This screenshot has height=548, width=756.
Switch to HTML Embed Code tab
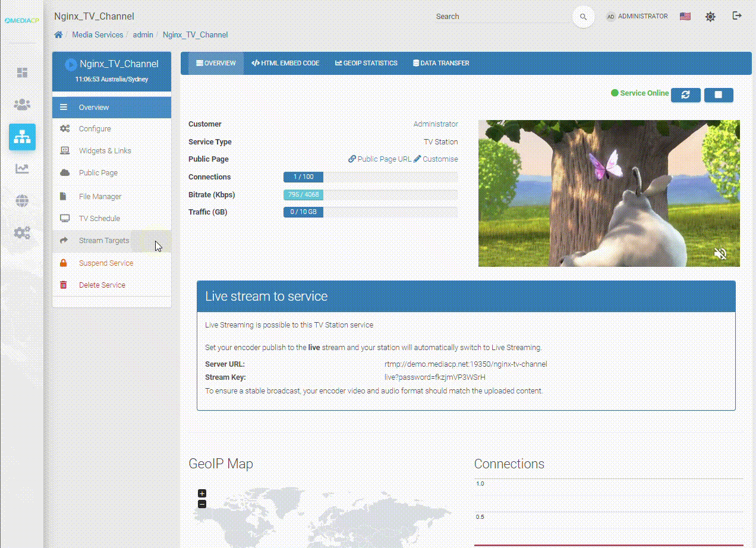pos(285,63)
